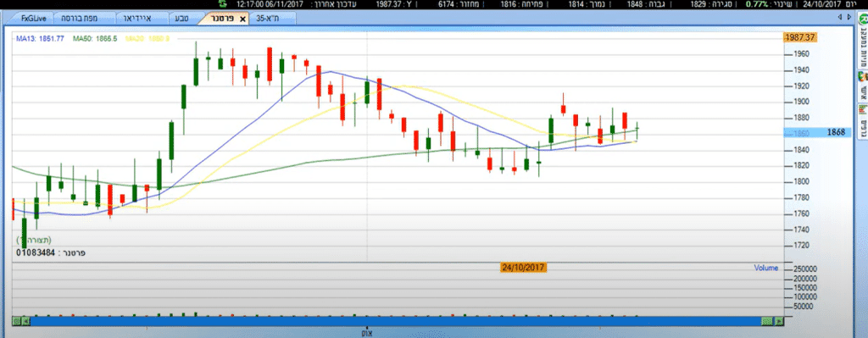Click the Volume label
This screenshot has height=338, width=868.
pos(766,268)
